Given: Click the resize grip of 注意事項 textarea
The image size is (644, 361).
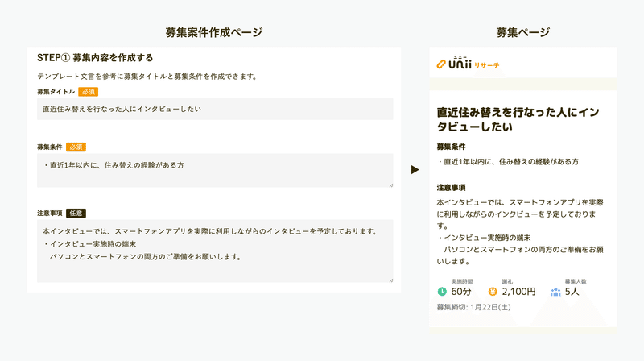Looking at the screenshot, I should (390, 280).
